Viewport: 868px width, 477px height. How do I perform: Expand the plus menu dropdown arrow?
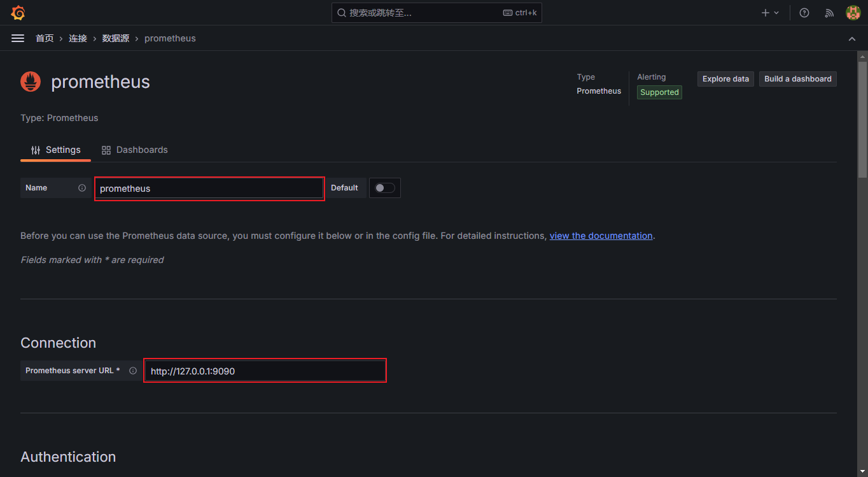[x=776, y=13]
